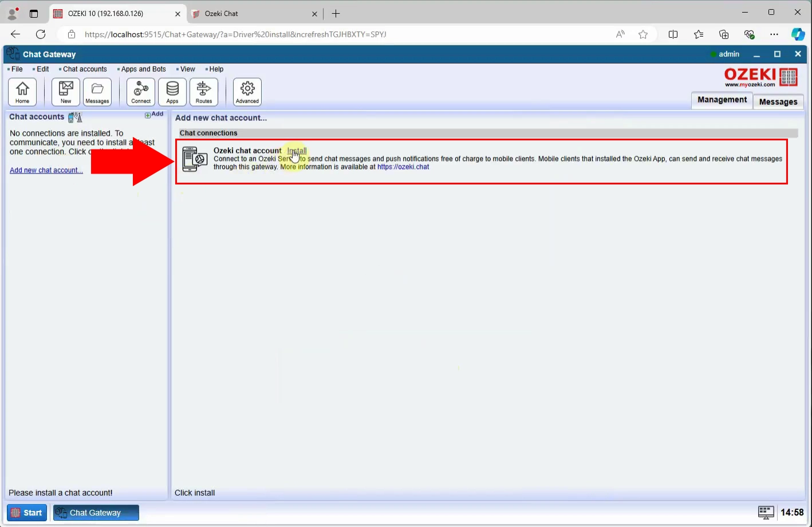Image resolution: width=812 pixels, height=527 pixels.
Task: Minimize the Chat Gateway inner window
Action: (x=756, y=54)
